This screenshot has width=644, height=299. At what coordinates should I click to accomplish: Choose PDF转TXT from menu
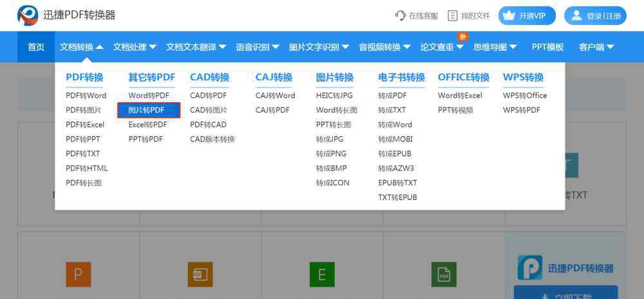pyautogui.click(x=82, y=154)
